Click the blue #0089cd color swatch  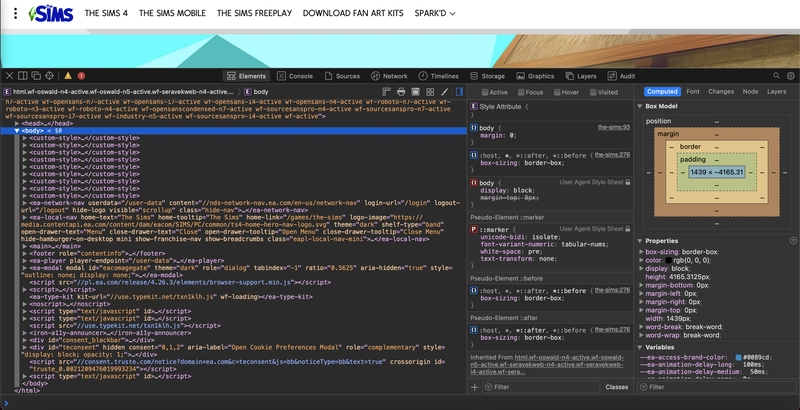(738, 357)
